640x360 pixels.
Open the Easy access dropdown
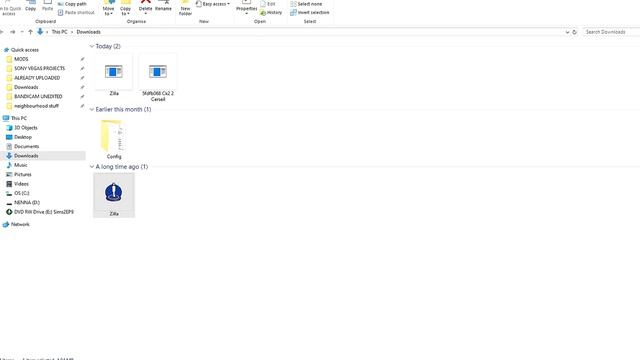point(213,4)
